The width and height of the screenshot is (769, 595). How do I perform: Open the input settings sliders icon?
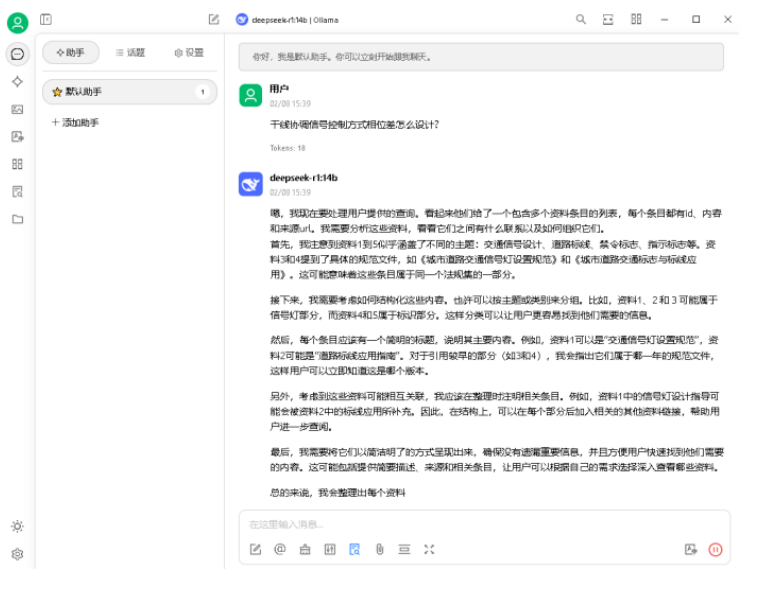point(330,549)
